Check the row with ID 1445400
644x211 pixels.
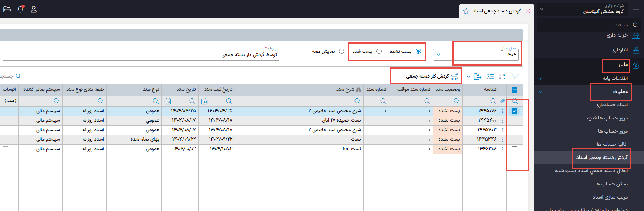(514, 121)
